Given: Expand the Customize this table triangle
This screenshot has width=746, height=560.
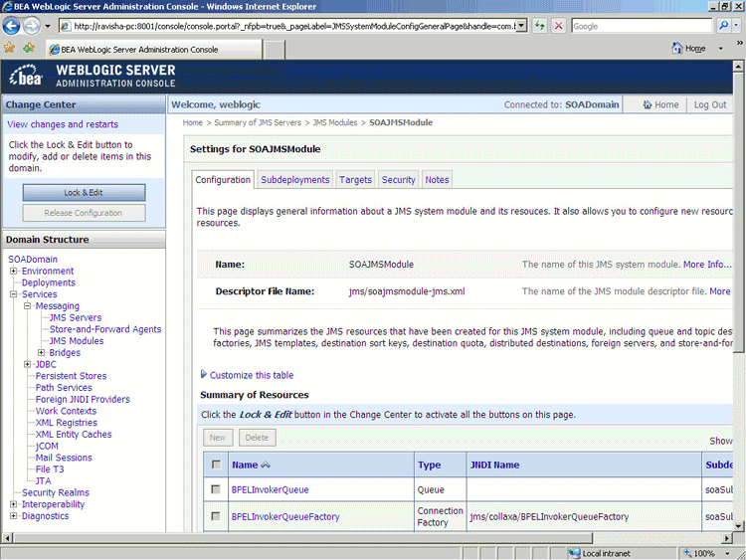Looking at the screenshot, I should pos(204,374).
